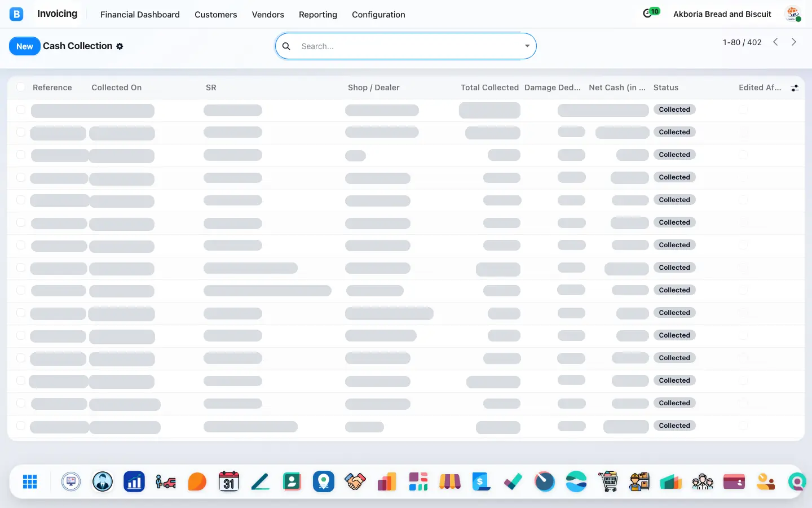Viewport: 812px width, 508px height.
Task: Open the Customers menu
Action: [x=216, y=15]
